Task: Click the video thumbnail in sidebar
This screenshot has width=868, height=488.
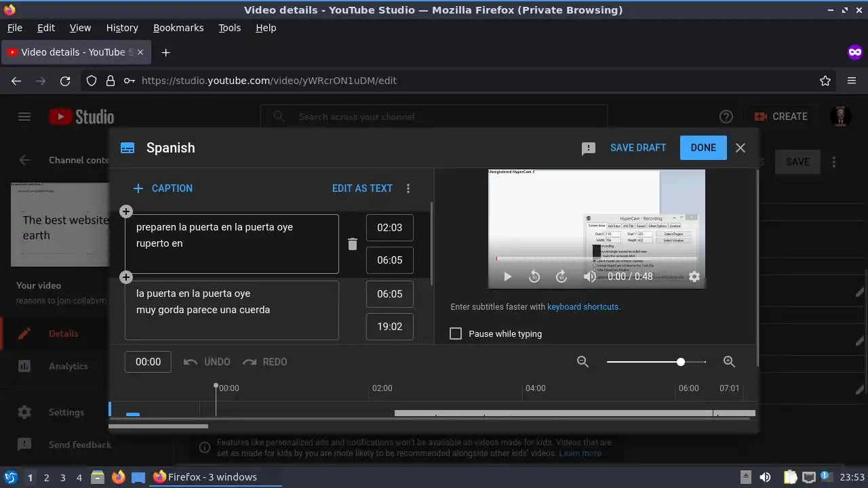Action: point(60,224)
